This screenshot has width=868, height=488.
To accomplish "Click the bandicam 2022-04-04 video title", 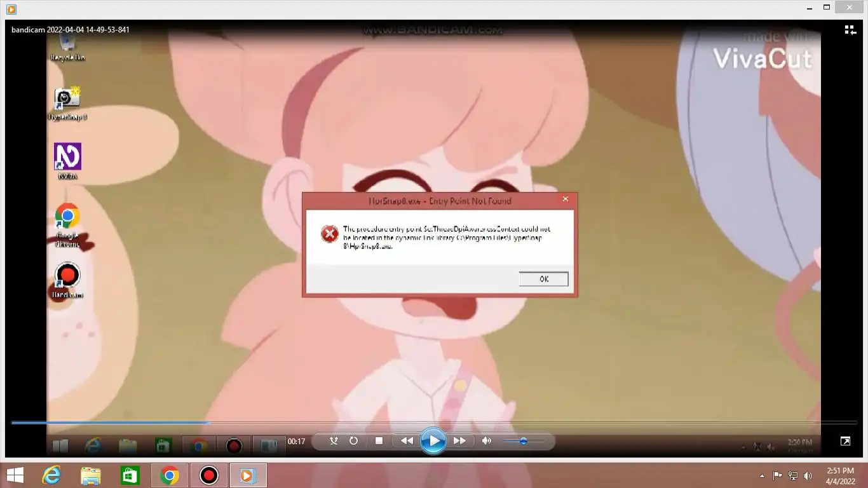I will click(71, 30).
